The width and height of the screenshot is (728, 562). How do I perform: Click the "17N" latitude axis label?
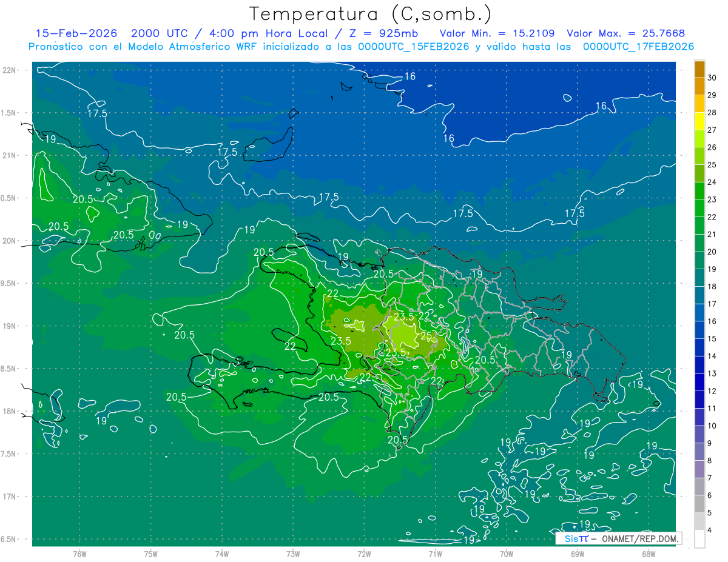[x=10, y=497]
